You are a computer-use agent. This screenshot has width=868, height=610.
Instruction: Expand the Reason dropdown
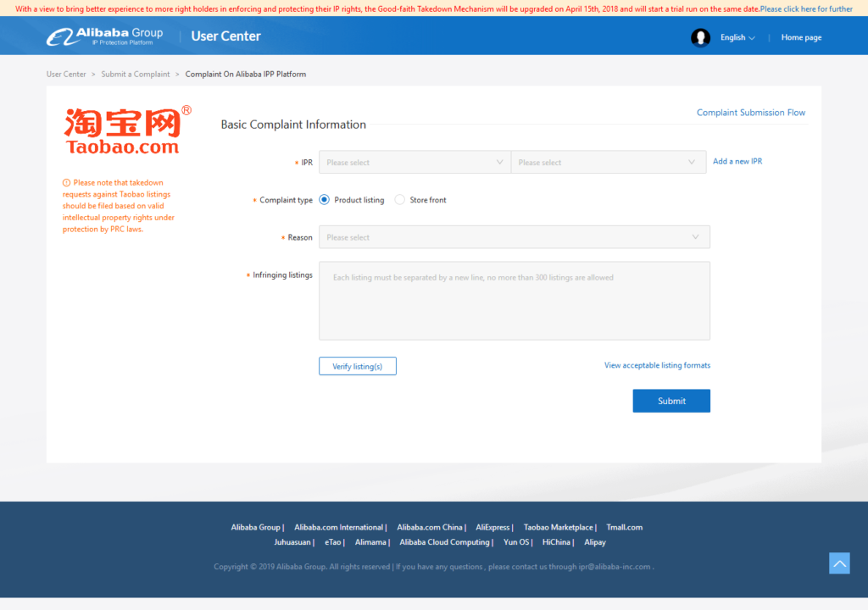515,237
